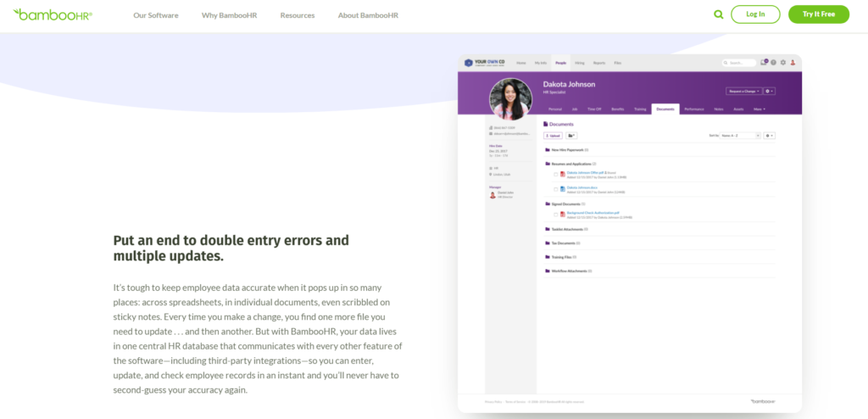Expand the Request a Change dropdown

click(742, 91)
